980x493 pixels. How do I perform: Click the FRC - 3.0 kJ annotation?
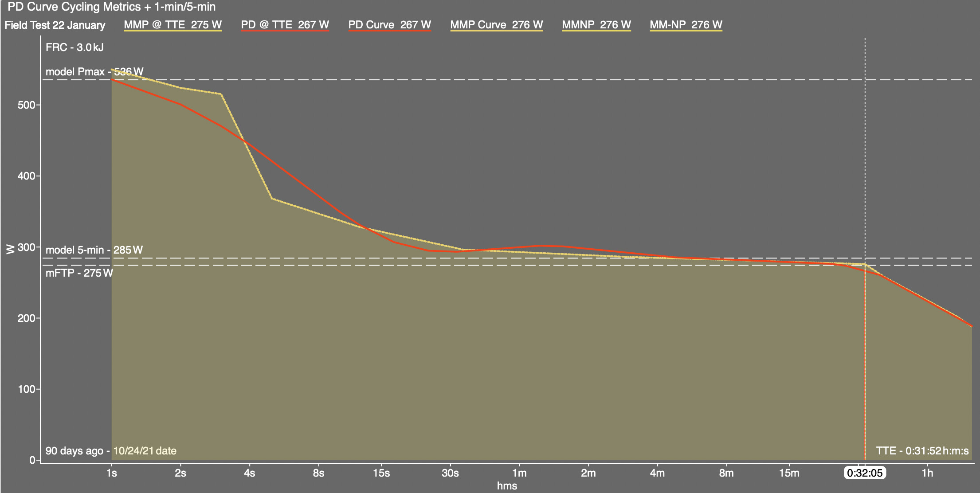click(x=74, y=47)
